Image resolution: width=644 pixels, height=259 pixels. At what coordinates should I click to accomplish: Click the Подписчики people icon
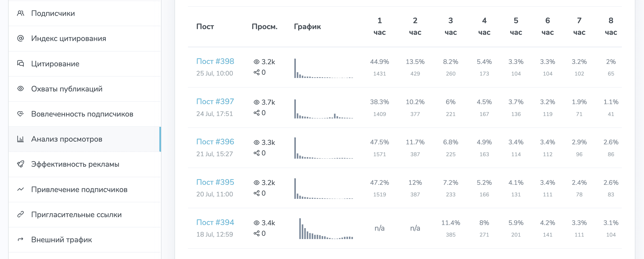(20, 13)
